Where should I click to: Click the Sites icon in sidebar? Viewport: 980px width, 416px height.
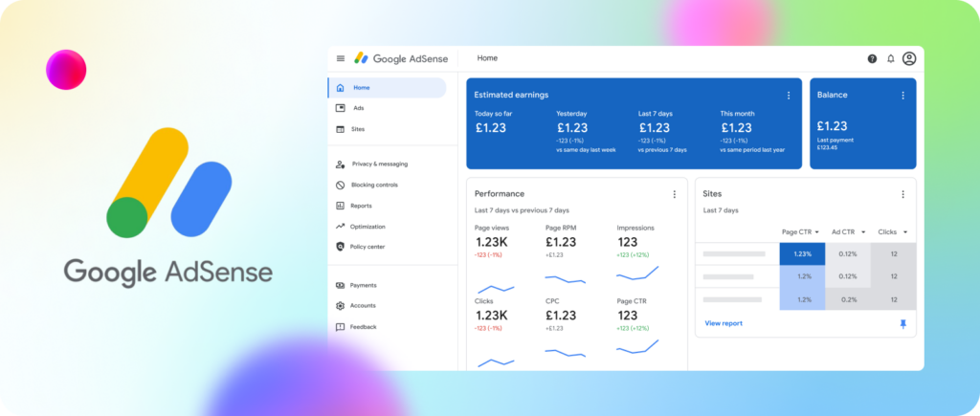point(340,129)
